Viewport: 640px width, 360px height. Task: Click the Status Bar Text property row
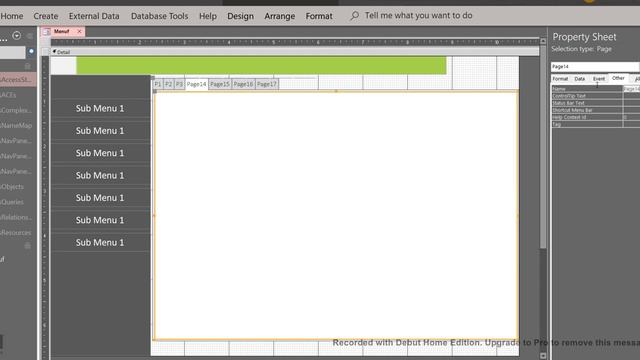596,103
